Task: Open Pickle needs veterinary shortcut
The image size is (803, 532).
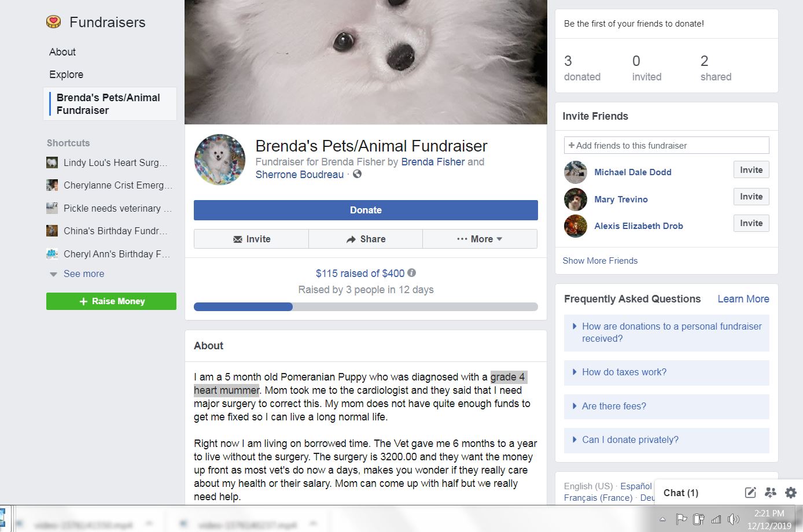Action: [117, 208]
